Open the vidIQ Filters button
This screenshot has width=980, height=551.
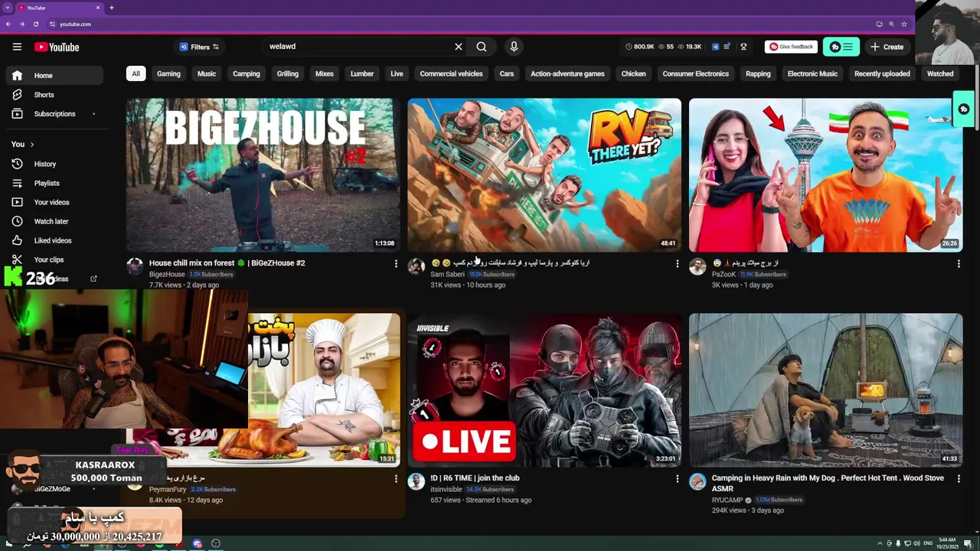point(199,47)
